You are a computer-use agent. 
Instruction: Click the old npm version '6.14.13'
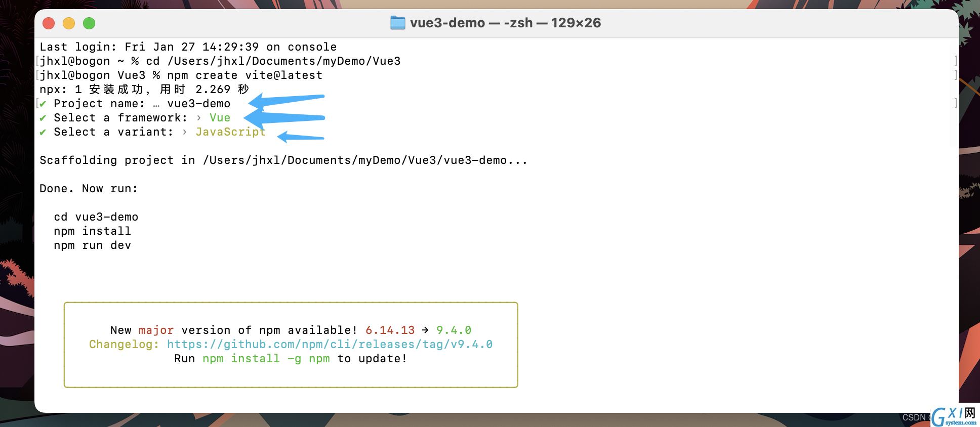tap(390, 330)
